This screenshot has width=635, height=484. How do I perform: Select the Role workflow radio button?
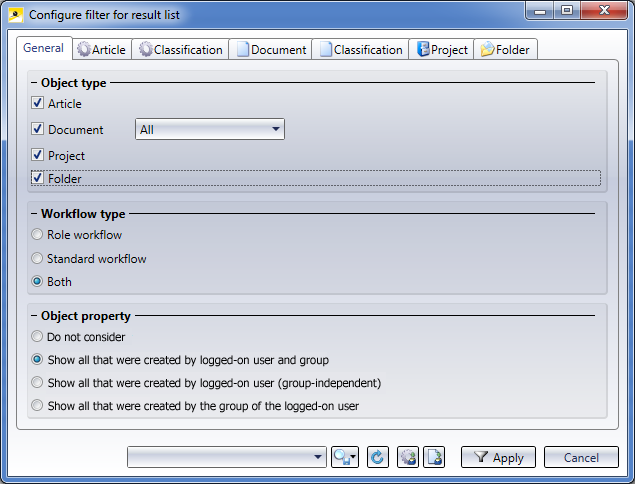[x=38, y=235]
